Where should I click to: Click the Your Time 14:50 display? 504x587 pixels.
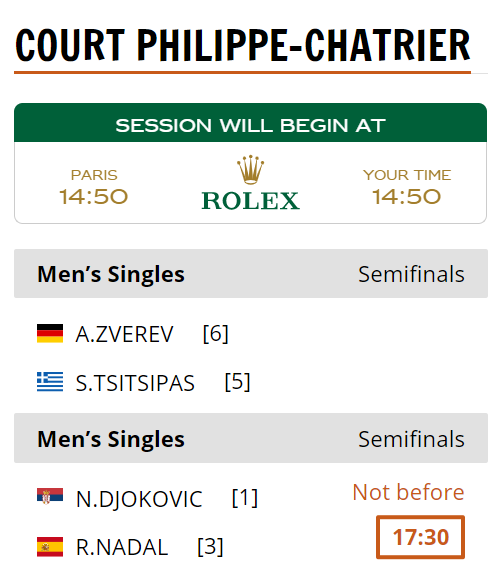pos(407,187)
